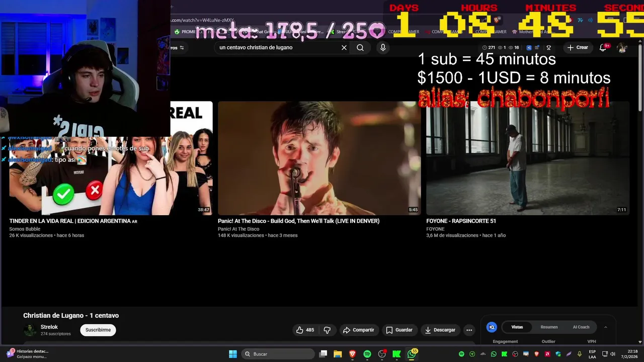This screenshot has width=644, height=362.
Task: Switch to the Resumen tab
Action: pyautogui.click(x=549, y=327)
